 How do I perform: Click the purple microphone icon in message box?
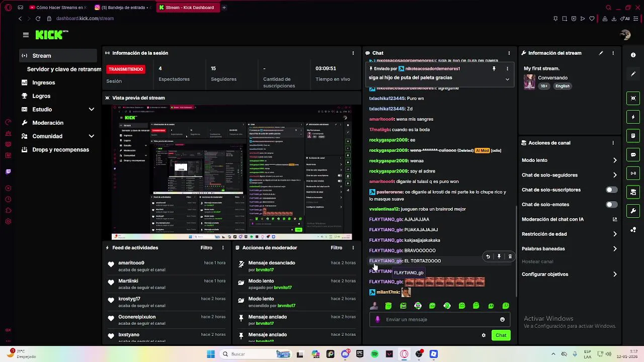click(378, 319)
